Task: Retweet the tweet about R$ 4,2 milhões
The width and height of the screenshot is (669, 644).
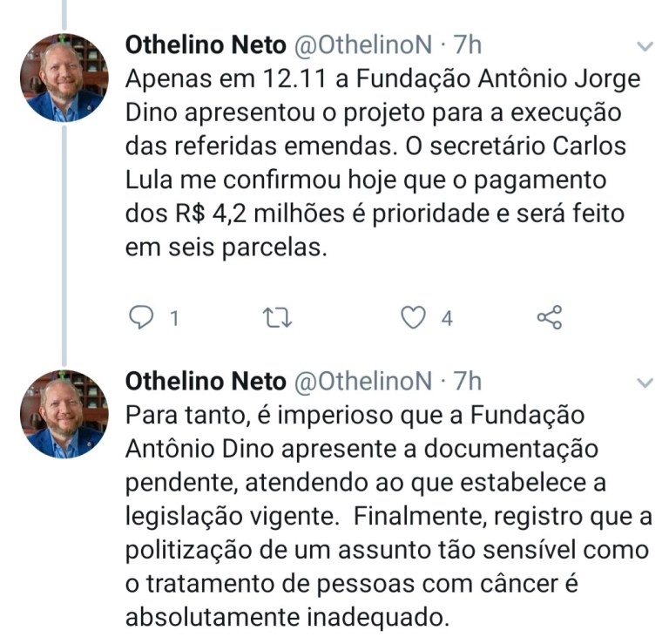Action: [277, 318]
